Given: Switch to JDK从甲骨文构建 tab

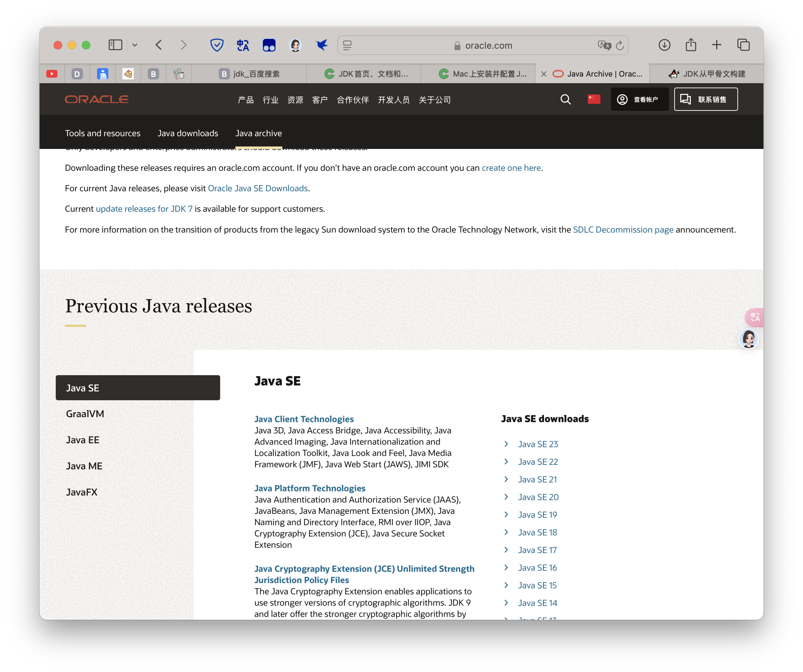Looking at the screenshot, I should pyautogui.click(x=706, y=74).
